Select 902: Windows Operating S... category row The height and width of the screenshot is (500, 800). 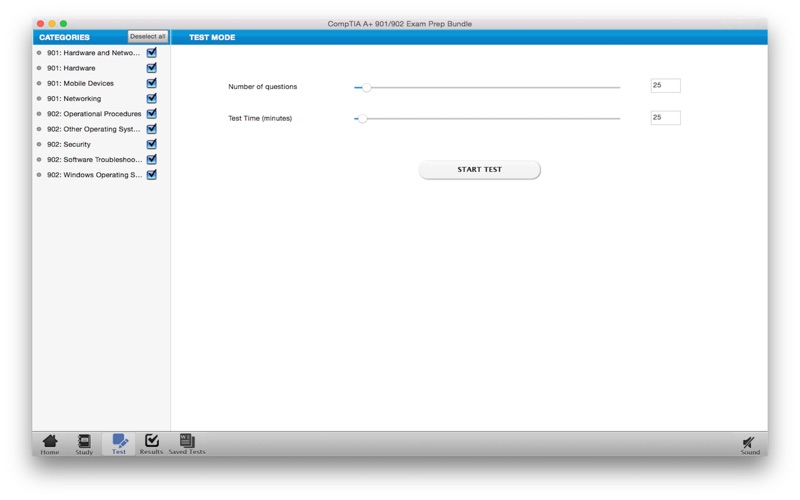click(101, 175)
